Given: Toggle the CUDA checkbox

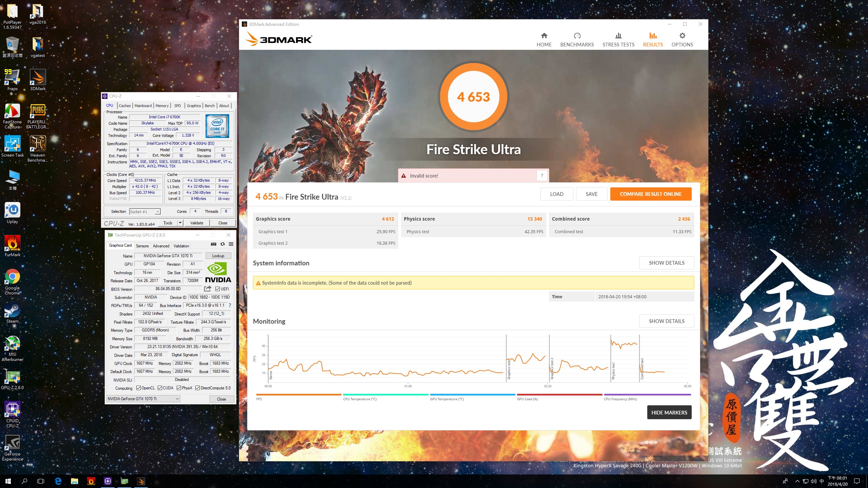Looking at the screenshot, I should [160, 388].
